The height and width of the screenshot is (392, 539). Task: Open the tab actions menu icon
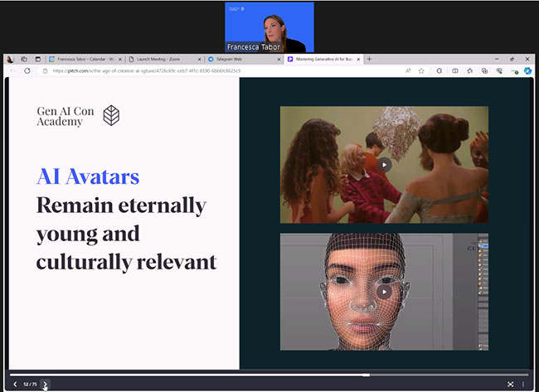(x=38, y=59)
